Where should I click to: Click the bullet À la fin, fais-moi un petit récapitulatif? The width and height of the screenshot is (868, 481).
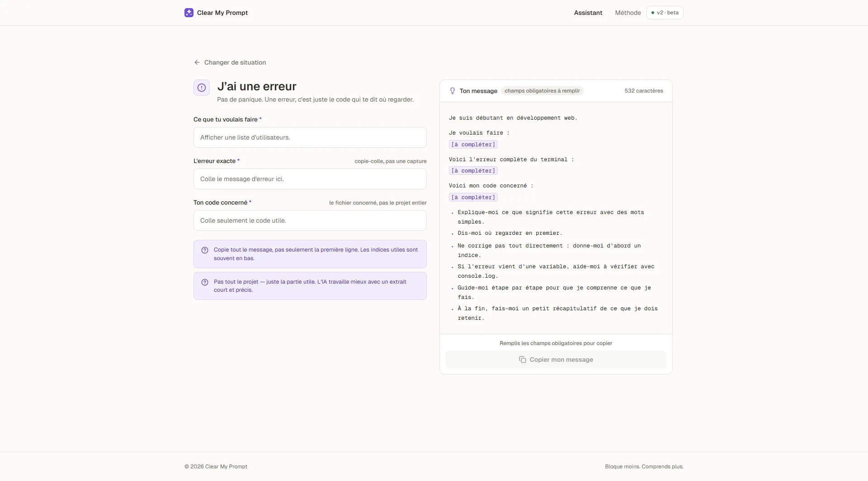(557, 313)
